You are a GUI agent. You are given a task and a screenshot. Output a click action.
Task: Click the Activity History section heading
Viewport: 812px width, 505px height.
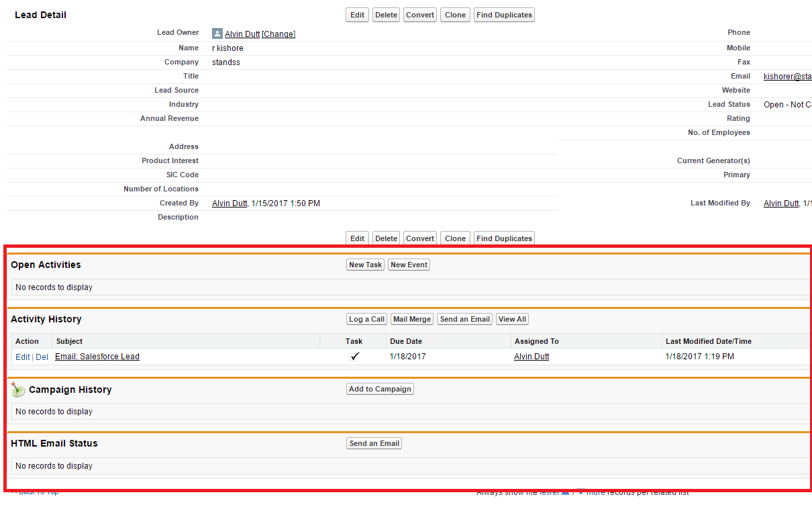point(46,319)
